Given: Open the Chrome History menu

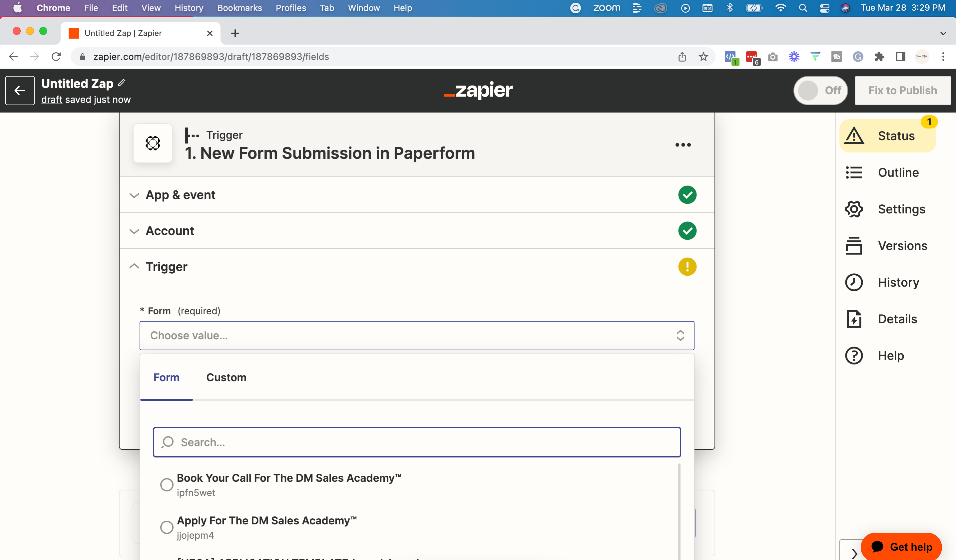Looking at the screenshot, I should (x=189, y=8).
